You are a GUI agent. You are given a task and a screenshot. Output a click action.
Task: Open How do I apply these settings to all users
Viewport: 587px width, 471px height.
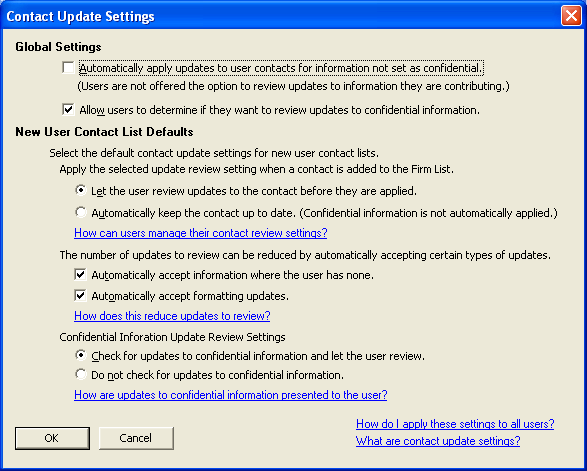tap(455, 423)
